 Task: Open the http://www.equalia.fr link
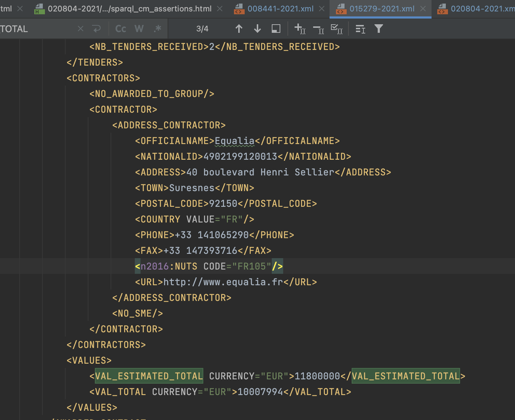(x=223, y=282)
